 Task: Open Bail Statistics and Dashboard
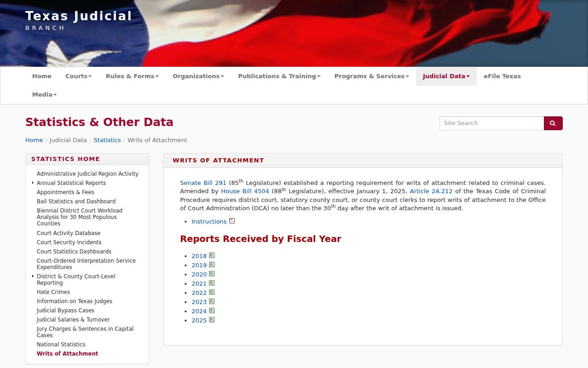[76, 201]
